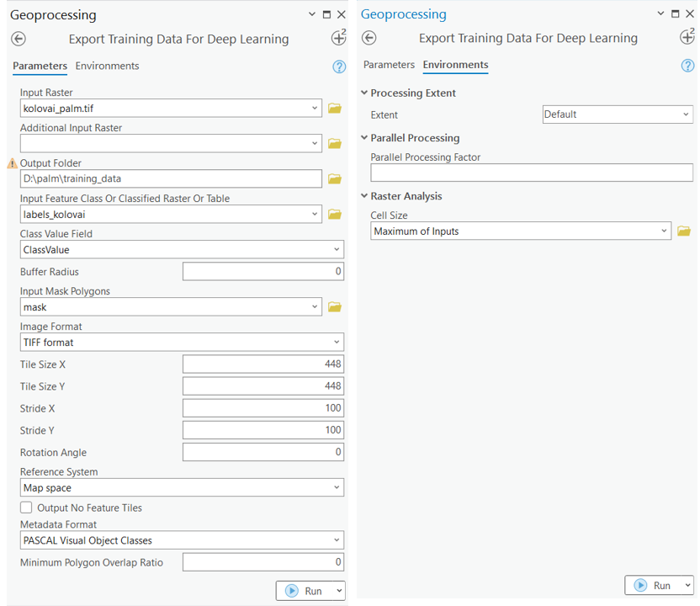Screen dimensions: 700x606
Task: Click the Parallel Processing Factor field
Action: 531,173
